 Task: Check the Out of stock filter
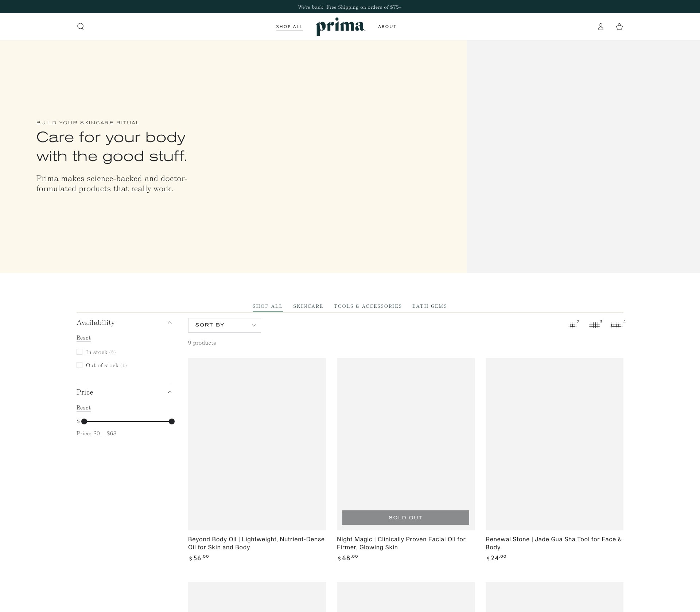[79, 365]
